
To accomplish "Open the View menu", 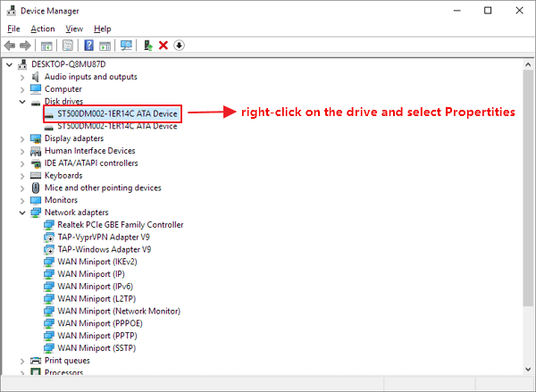I will (73, 29).
